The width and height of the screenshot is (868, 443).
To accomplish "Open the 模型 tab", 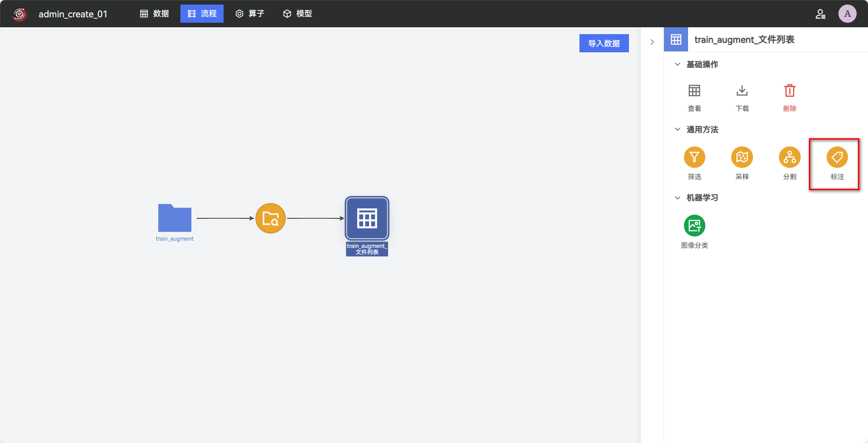I will pyautogui.click(x=298, y=14).
